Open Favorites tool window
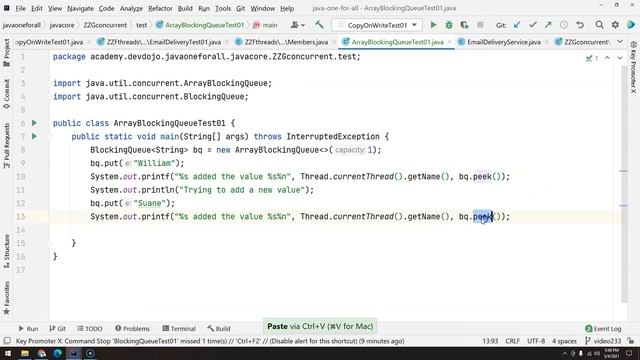 click(x=7, y=298)
